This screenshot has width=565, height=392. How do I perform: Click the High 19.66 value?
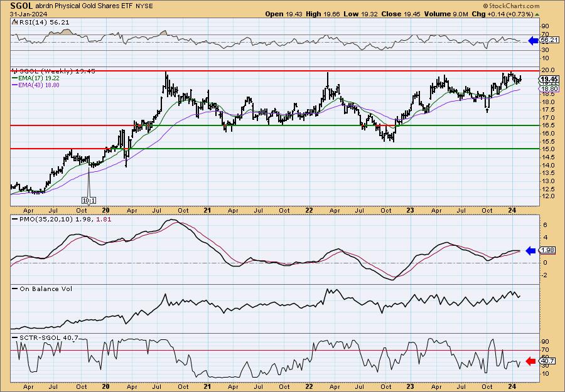point(323,14)
